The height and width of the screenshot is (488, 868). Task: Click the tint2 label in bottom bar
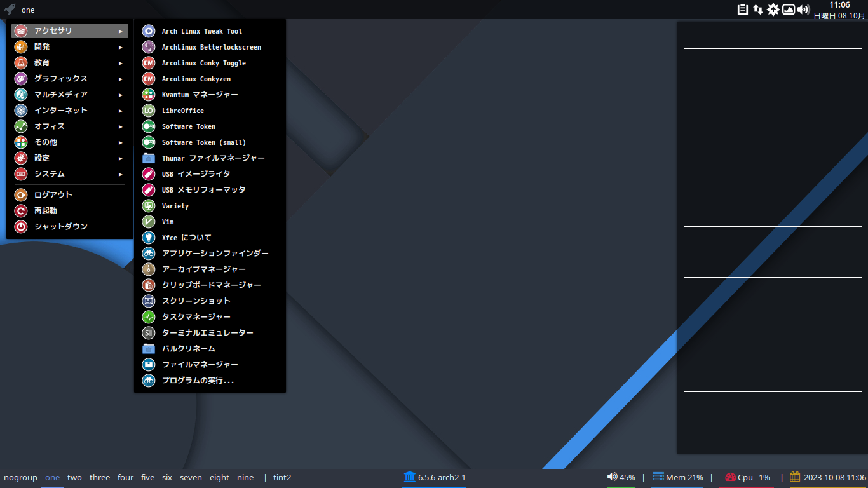tap(282, 478)
